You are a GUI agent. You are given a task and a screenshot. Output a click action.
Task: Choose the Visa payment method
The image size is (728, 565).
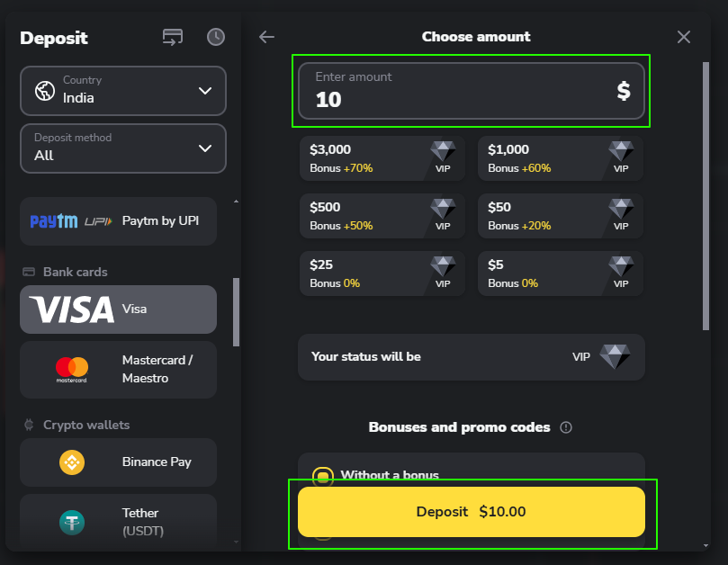[118, 309]
